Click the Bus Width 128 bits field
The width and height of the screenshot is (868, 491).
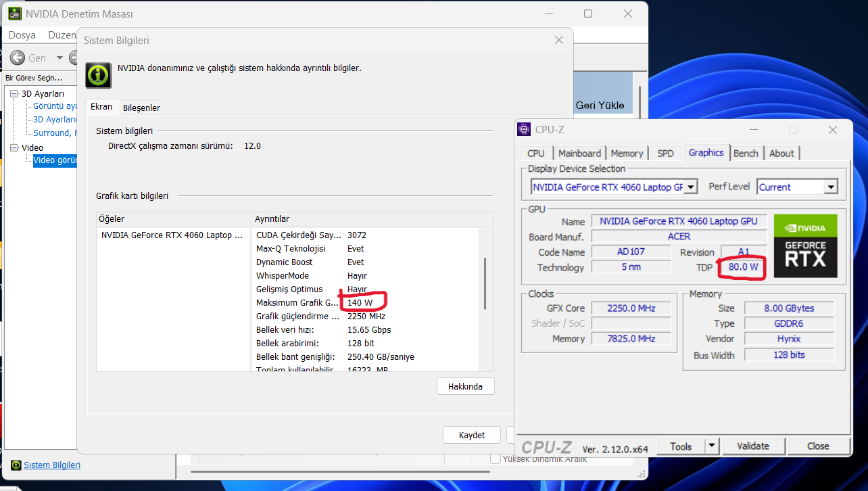pyautogui.click(x=789, y=355)
